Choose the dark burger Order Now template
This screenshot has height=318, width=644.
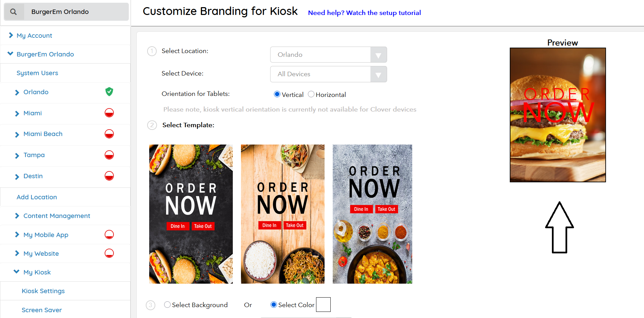191,214
